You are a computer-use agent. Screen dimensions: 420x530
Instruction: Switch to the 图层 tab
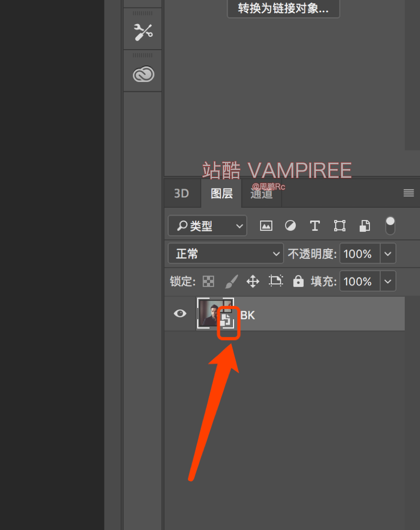click(221, 194)
